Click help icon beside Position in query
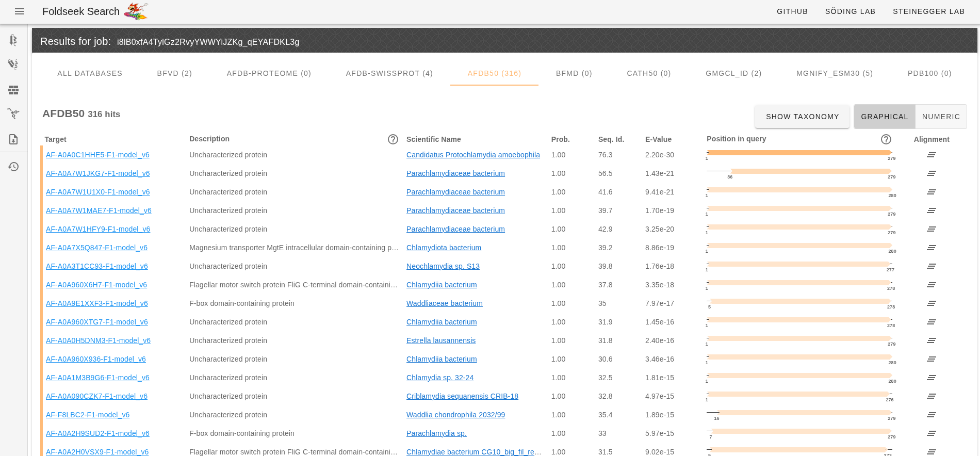This screenshot has height=456, width=980. click(x=886, y=139)
